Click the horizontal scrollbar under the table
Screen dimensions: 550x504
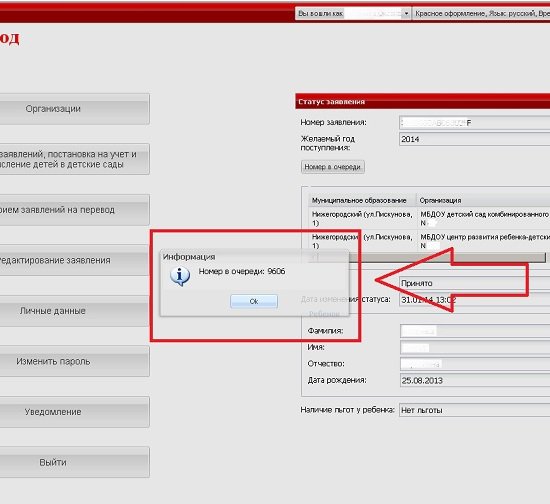428,257
